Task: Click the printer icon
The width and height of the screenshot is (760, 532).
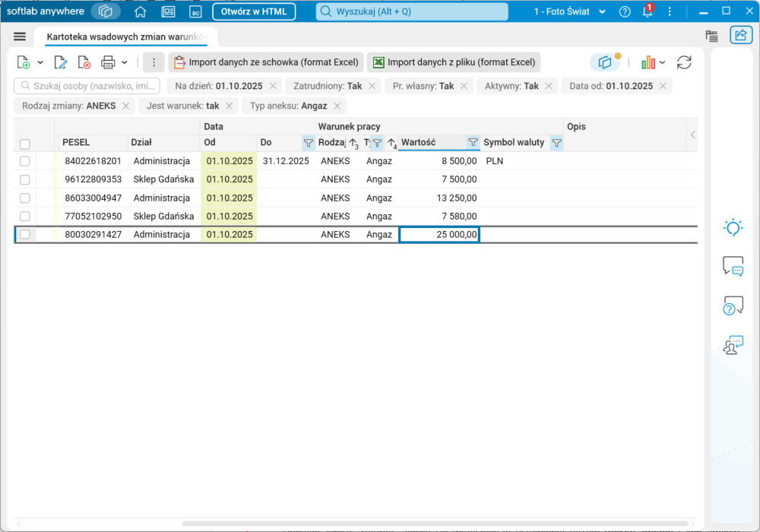Action: point(108,62)
